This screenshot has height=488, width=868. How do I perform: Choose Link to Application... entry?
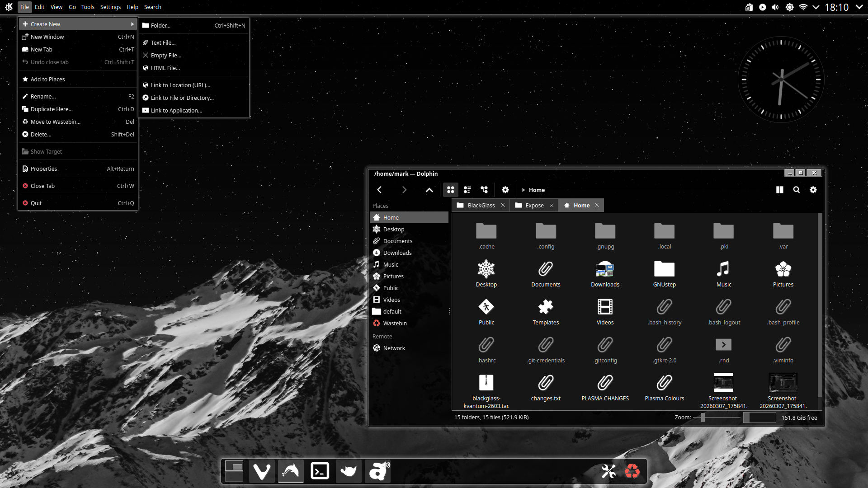(194, 110)
